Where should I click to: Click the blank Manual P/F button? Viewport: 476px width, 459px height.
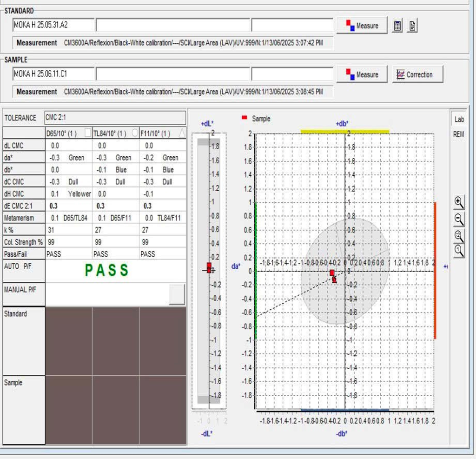pos(177,294)
